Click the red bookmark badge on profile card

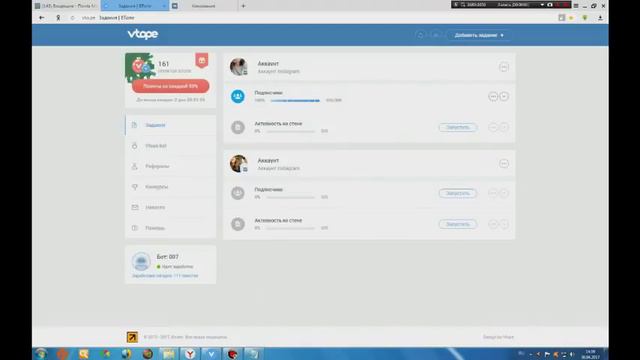pyautogui.click(x=202, y=60)
